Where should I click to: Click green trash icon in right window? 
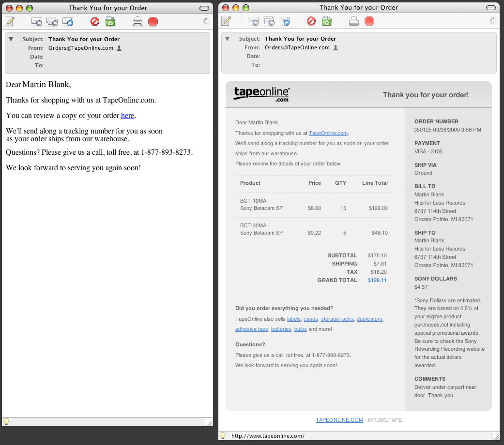point(327,21)
